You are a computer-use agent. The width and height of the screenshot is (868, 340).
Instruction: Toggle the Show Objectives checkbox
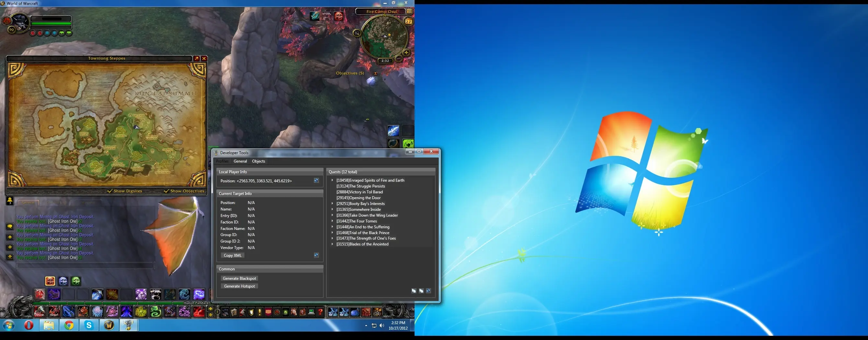(x=166, y=191)
